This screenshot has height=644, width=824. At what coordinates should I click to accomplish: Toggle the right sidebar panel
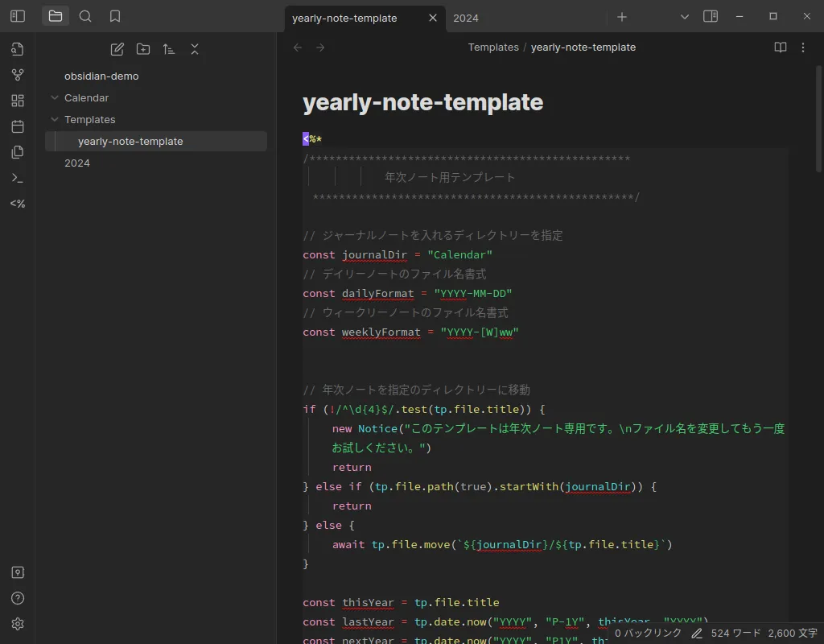point(711,16)
